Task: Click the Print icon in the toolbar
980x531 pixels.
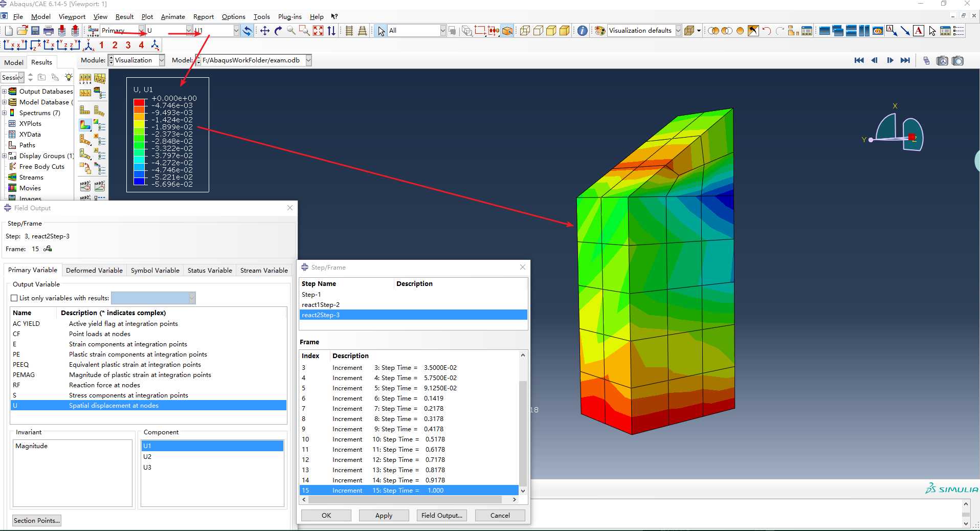Action: [49, 31]
